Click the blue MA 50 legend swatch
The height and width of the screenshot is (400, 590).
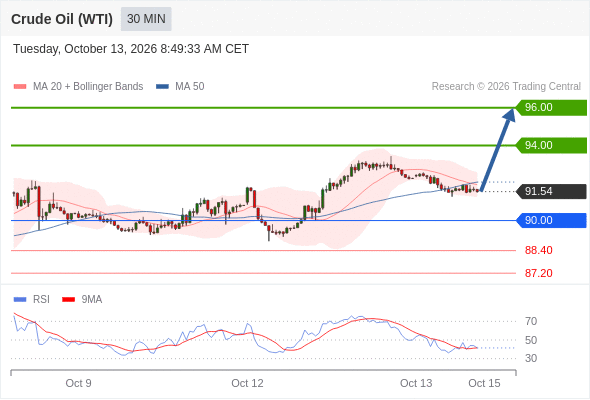[x=163, y=87]
